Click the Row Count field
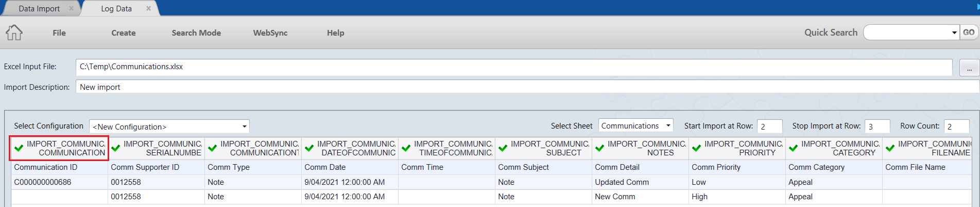 [957, 126]
